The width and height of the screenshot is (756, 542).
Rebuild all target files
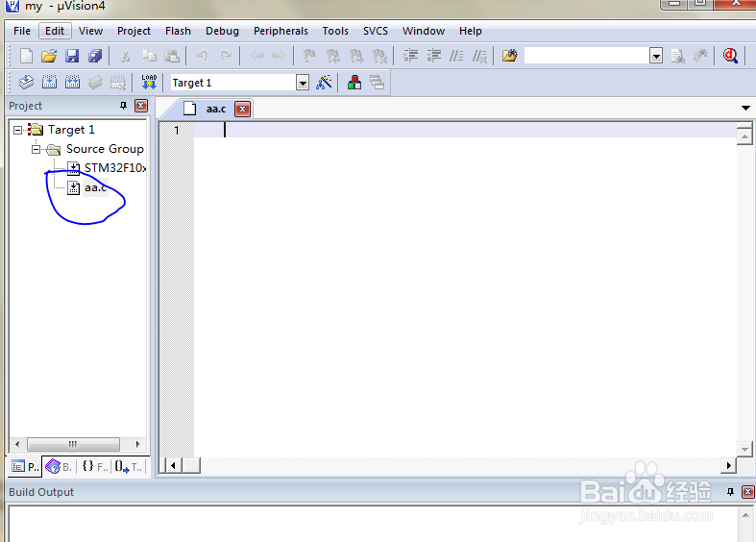coord(72,83)
